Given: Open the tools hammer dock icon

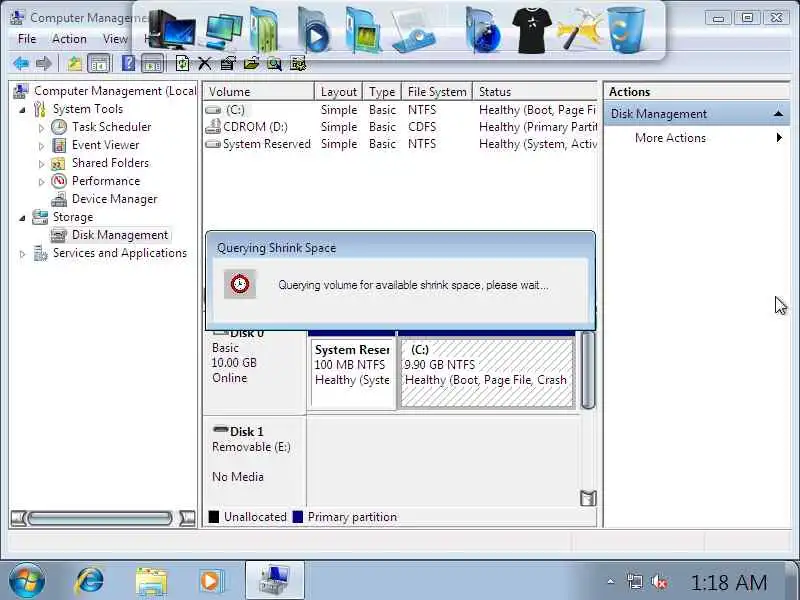Looking at the screenshot, I should coord(580,30).
